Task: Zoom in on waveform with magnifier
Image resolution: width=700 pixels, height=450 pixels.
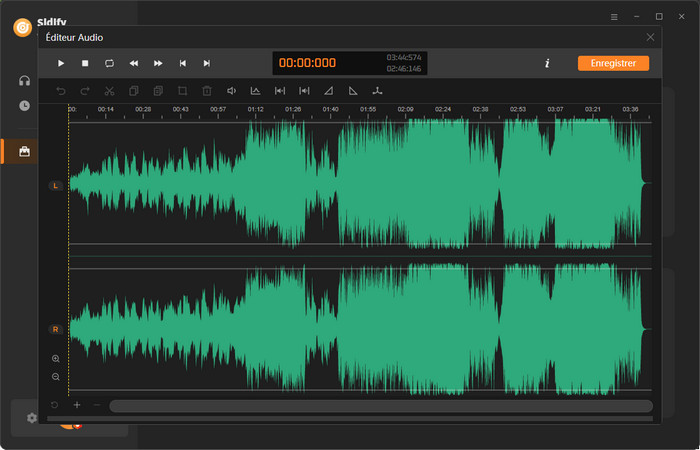Action: coord(55,358)
